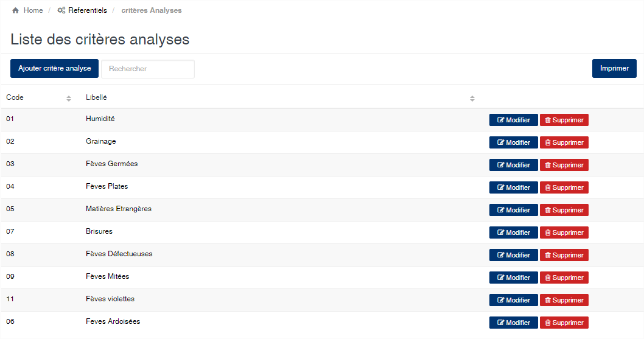The width and height of the screenshot is (644, 339).
Task: Sort the table by Code column arrows
Action: click(69, 98)
